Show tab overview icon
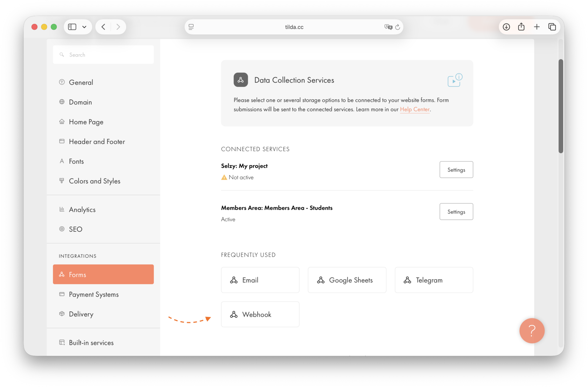 (x=552, y=27)
